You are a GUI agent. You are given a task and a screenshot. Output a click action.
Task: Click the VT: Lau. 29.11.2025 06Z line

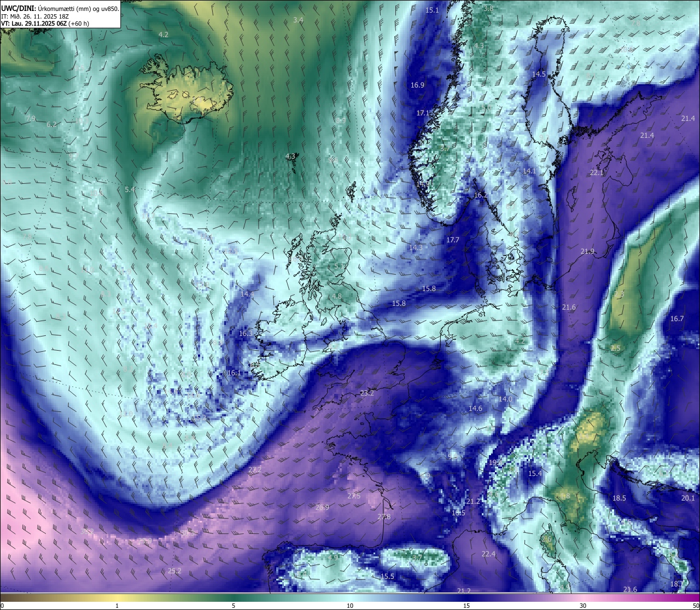pyautogui.click(x=45, y=24)
